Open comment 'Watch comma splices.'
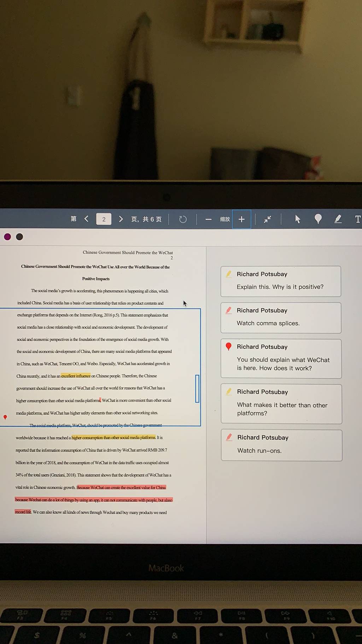Image resolution: width=362 pixels, height=644 pixels. tap(281, 318)
